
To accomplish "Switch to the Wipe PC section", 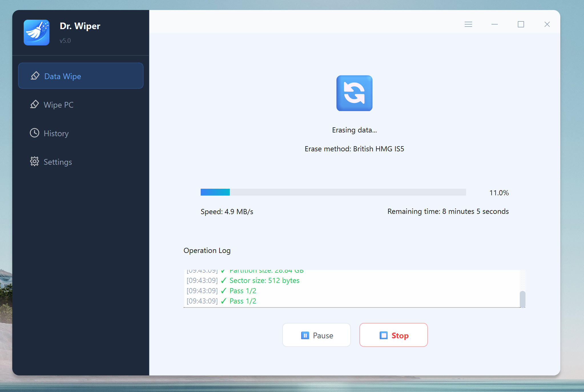I will coord(81,104).
